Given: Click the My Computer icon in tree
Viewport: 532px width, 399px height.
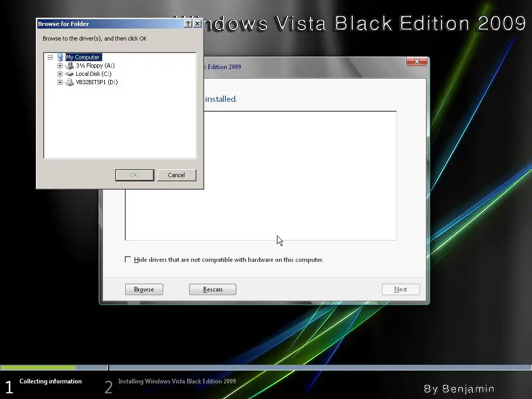Looking at the screenshot, I should click(60, 57).
